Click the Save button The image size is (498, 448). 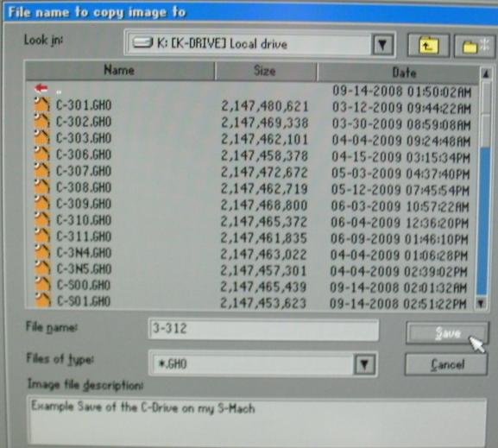(x=447, y=333)
